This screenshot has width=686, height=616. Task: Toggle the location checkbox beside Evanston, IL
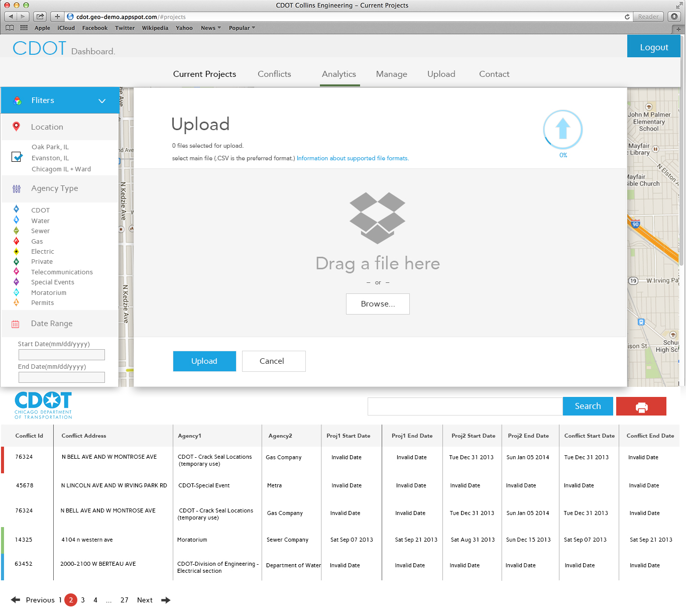[17, 157]
